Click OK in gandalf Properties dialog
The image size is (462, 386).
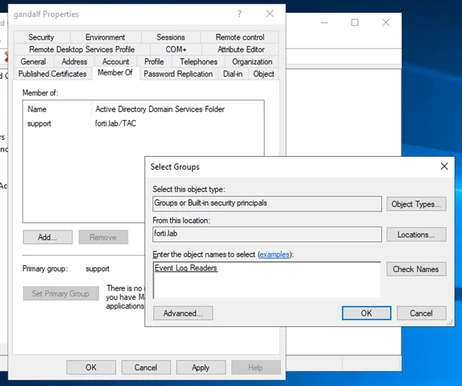pyautogui.click(x=91, y=367)
